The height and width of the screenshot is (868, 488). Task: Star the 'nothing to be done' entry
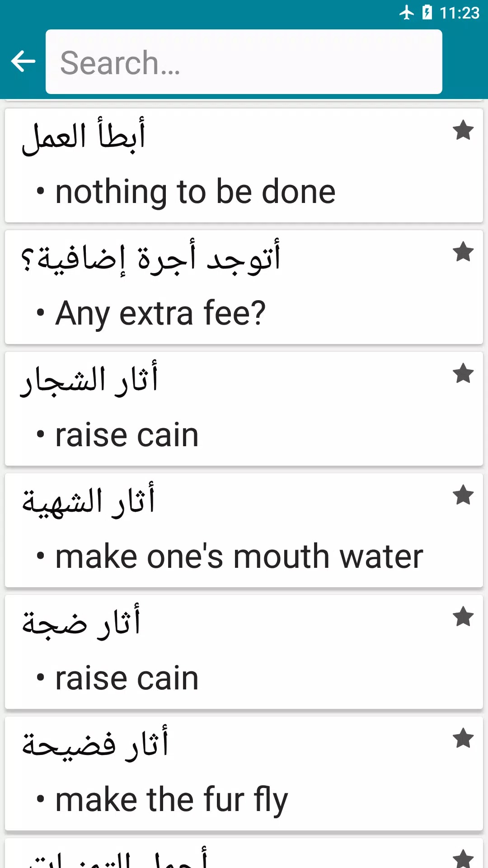click(x=463, y=131)
